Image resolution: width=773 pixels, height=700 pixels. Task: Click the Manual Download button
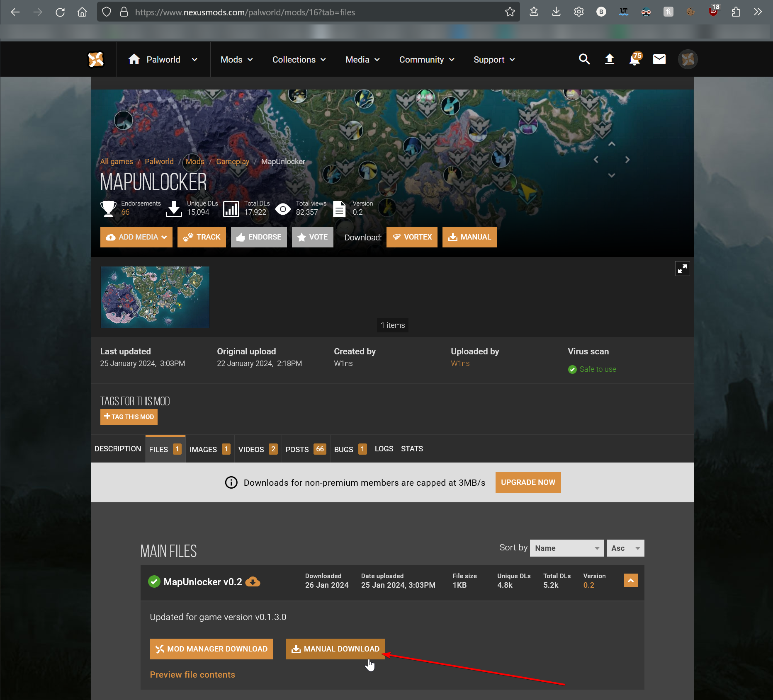(335, 649)
